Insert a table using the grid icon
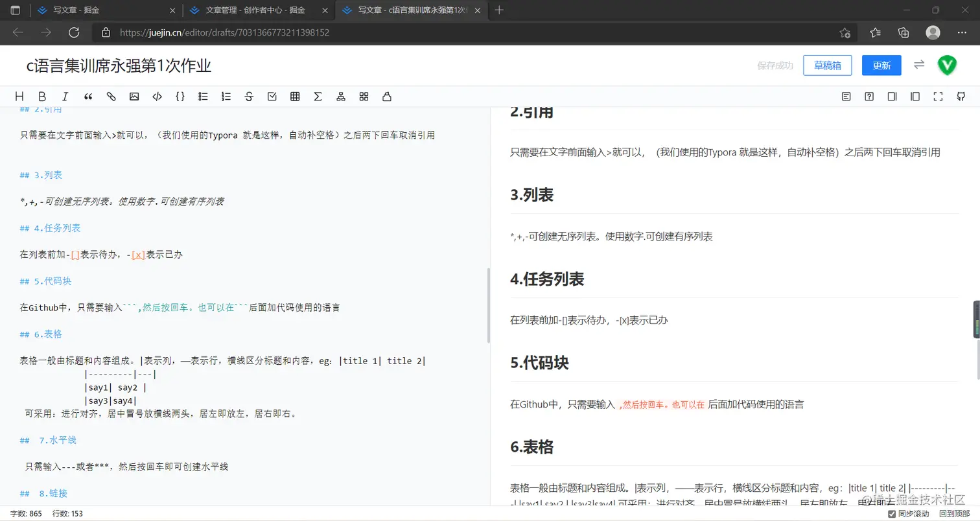The image size is (980, 521). pos(295,97)
